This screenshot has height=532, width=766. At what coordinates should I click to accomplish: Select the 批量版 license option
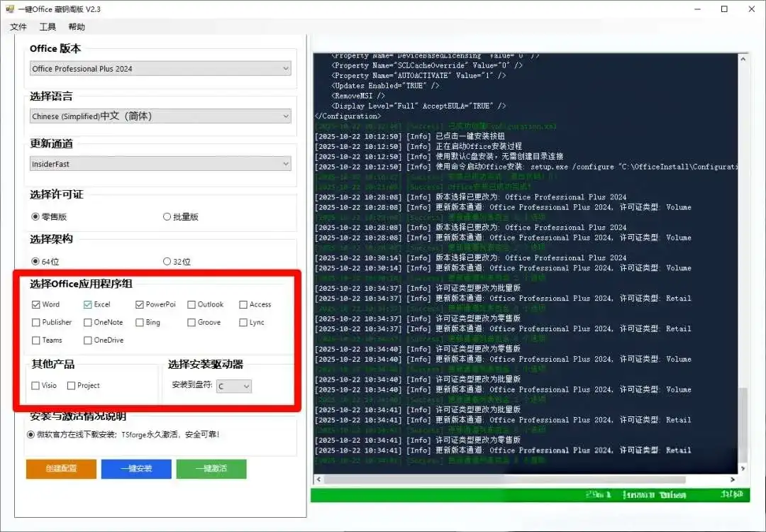165,216
